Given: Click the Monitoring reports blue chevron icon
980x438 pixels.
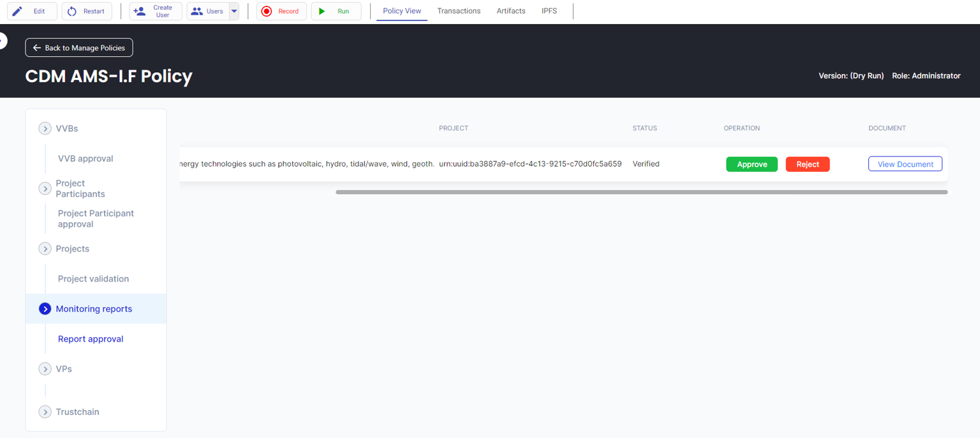Looking at the screenshot, I should click(45, 309).
